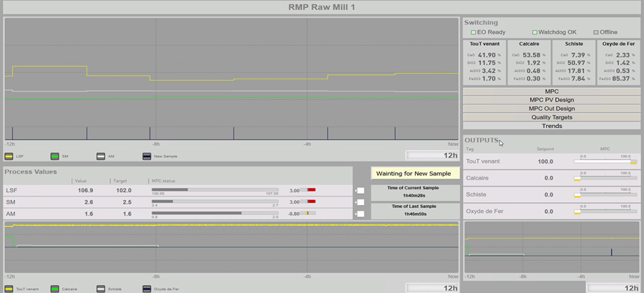Click the SM green legend icon
The height and width of the screenshot is (293, 644).
[54, 155]
